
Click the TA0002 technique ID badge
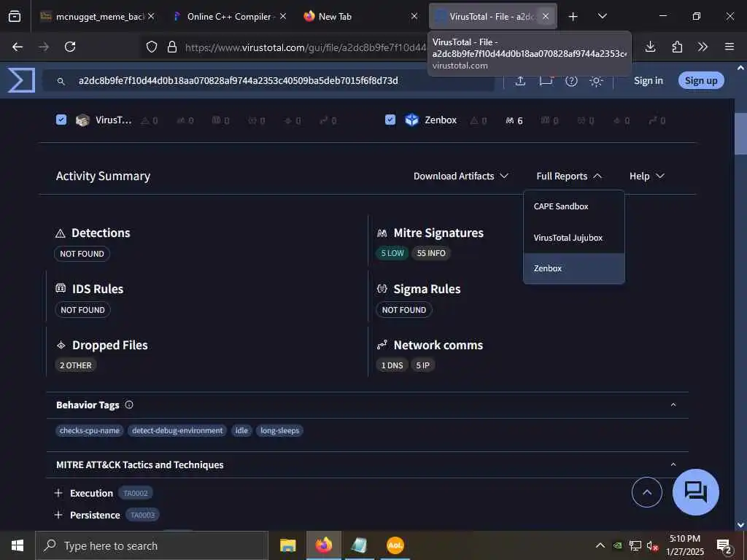coord(136,493)
